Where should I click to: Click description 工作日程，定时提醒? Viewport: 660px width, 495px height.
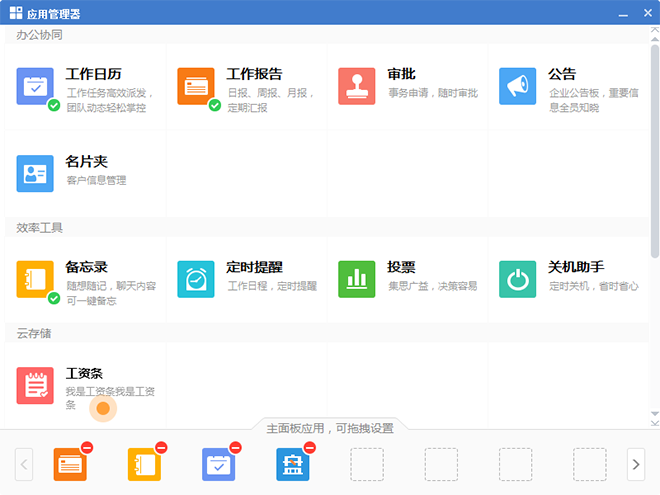(x=272, y=286)
